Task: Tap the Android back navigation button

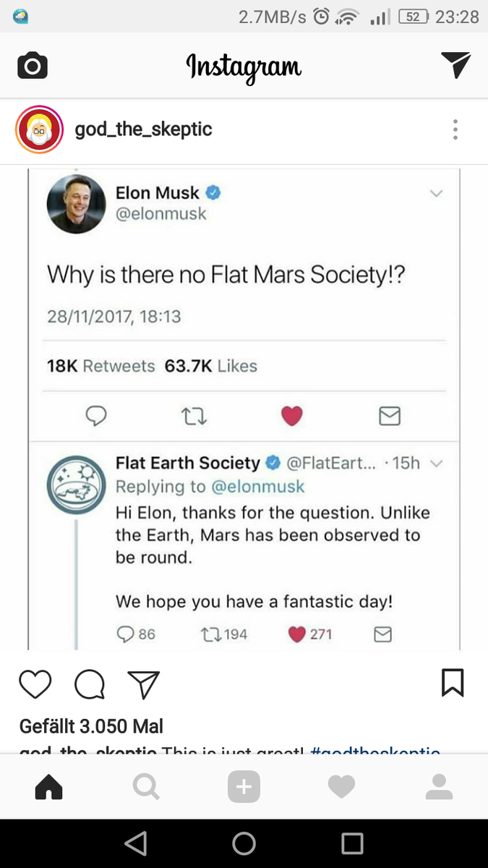Action: tap(135, 843)
